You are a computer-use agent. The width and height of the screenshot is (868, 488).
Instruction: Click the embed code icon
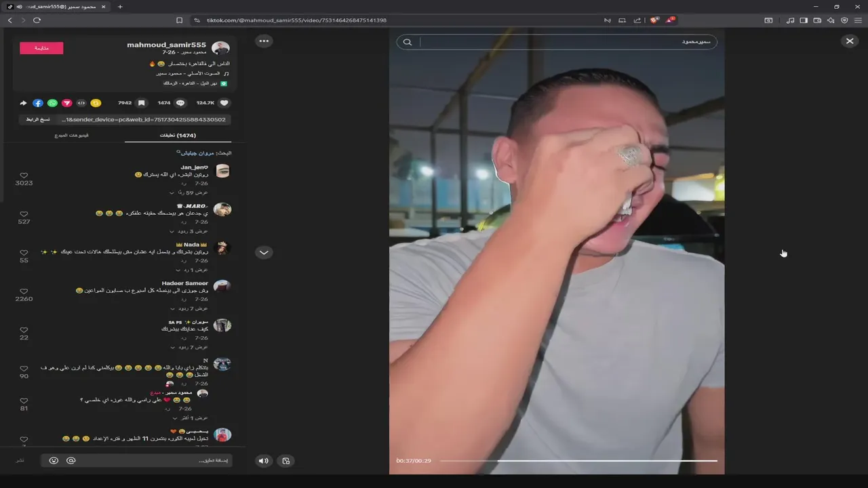point(81,103)
